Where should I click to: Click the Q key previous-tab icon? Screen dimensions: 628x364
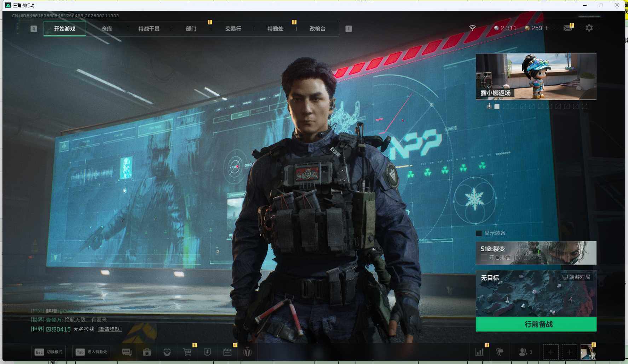pyautogui.click(x=34, y=29)
